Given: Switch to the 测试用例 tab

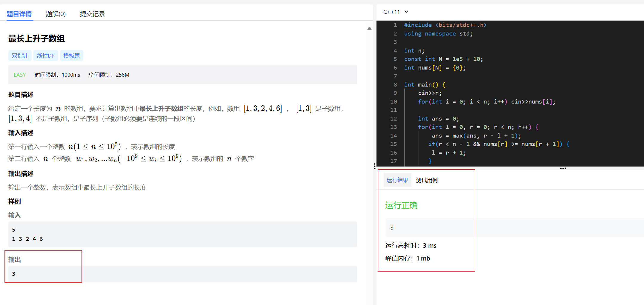Looking at the screenshot, I should (x=427, y=180).
